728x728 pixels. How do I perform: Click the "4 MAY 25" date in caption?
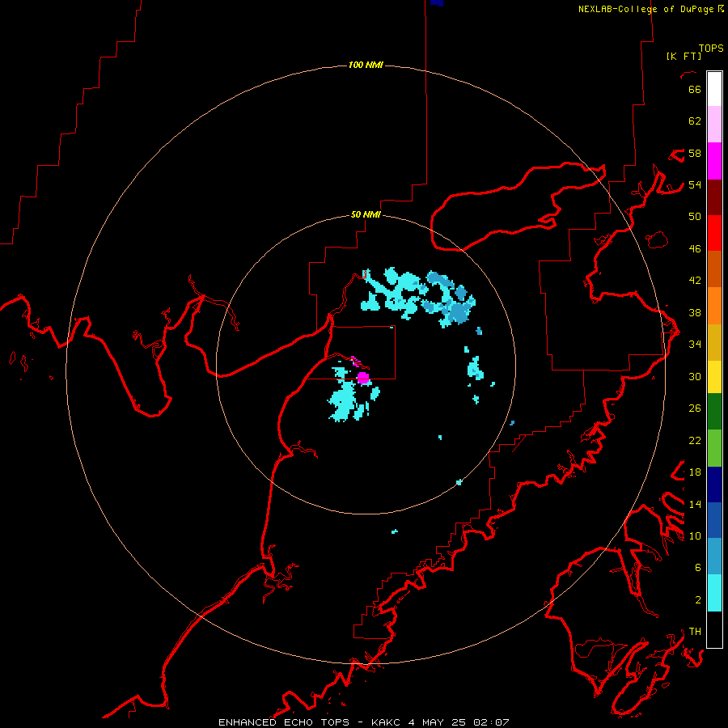pos(438,722)
